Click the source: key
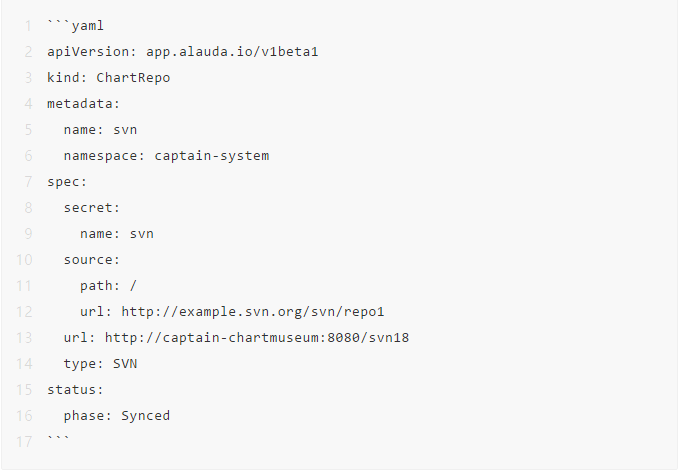The width and height of the screenshot is (680, 470). pos(92,259)
